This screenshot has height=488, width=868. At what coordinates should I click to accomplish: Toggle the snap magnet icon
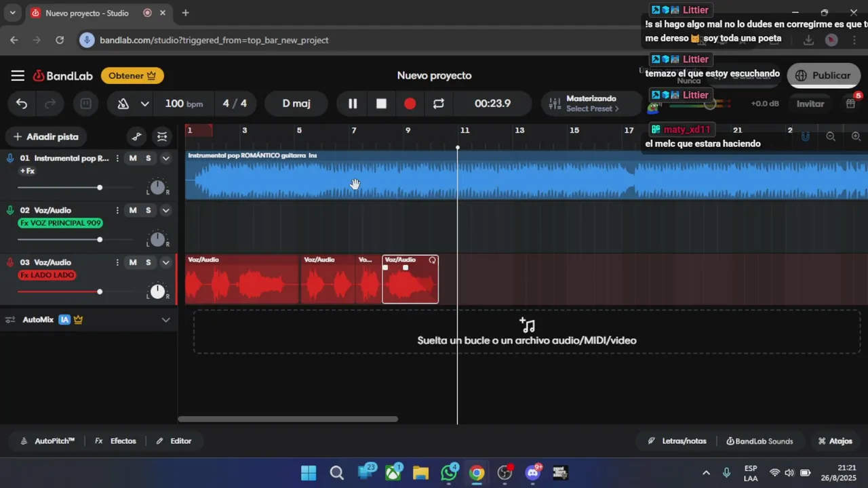pyautogui.click(x=806, y=137)
